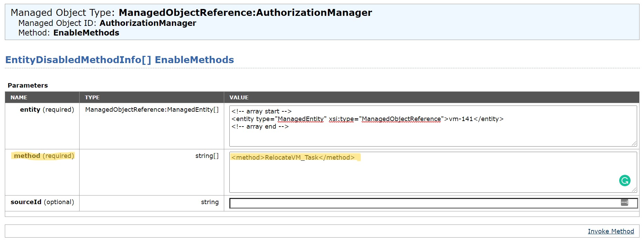Select the sourceId (optional) label
This screenshot has height=240, width=644.
[x=42, y=202]
